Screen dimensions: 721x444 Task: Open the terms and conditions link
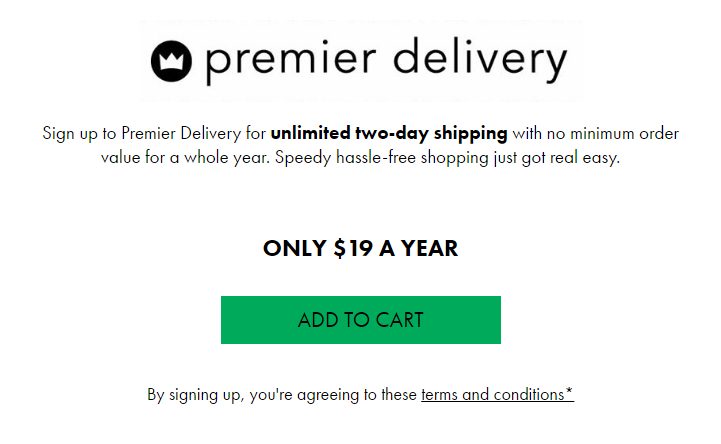click(x=497, y=395)
